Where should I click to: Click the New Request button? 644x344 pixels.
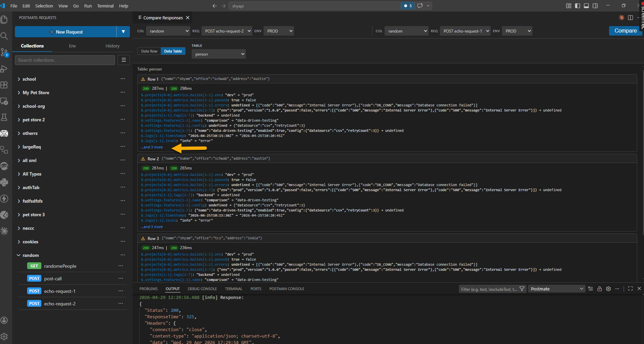pos(66,32)
